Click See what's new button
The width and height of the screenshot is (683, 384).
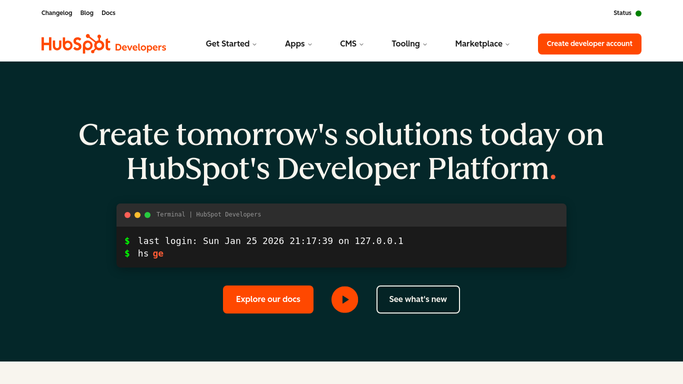tap(418, 299)
